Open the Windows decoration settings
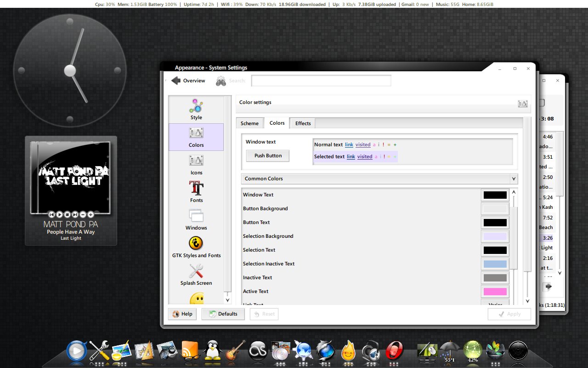Screen dimensions: 588x368 (196, 220)
